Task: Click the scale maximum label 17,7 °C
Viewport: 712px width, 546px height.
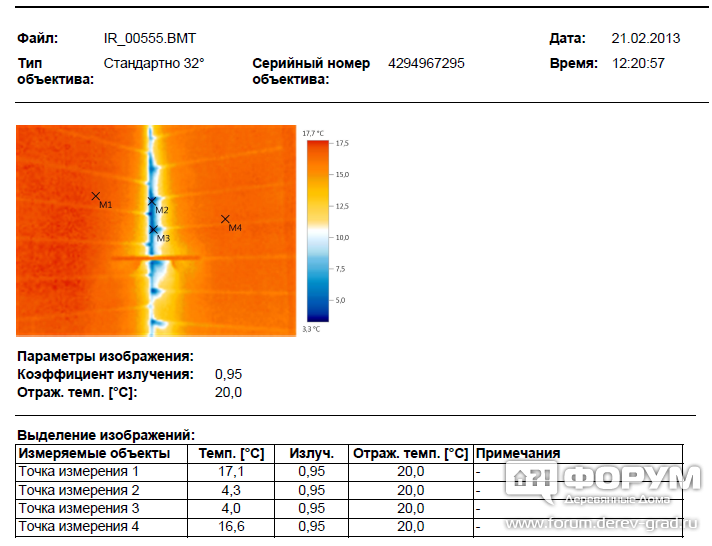Action: (313, 134)
